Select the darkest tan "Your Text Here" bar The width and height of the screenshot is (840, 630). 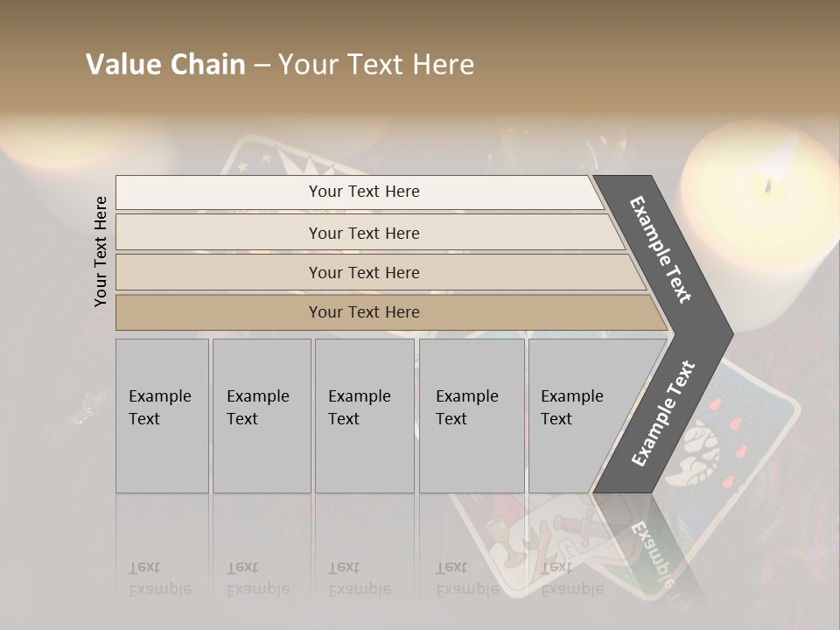363,312
